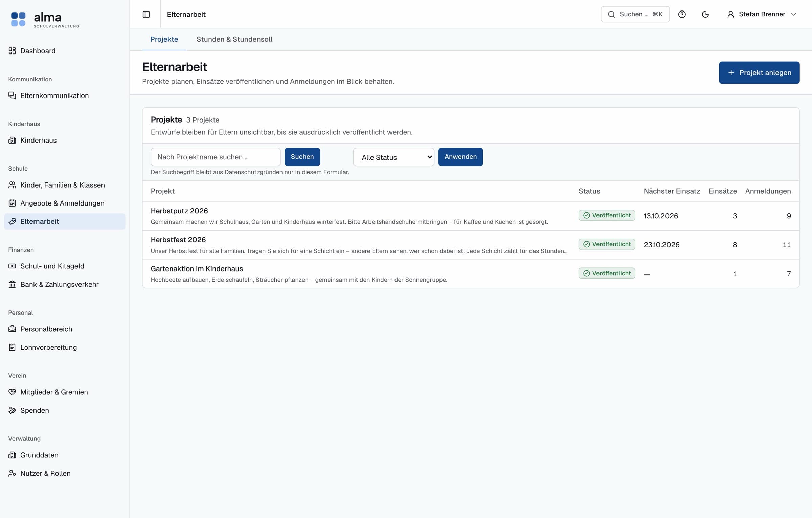Switch to the Projekte tab
The height and width of the screenshot is (518, 812).
(x=164, y=39)
